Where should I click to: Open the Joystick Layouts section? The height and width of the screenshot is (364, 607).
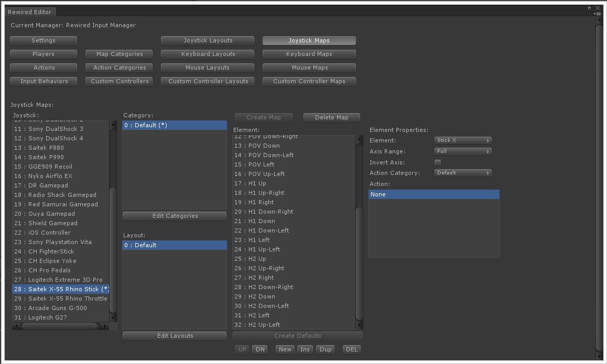[x=207, y=40]
